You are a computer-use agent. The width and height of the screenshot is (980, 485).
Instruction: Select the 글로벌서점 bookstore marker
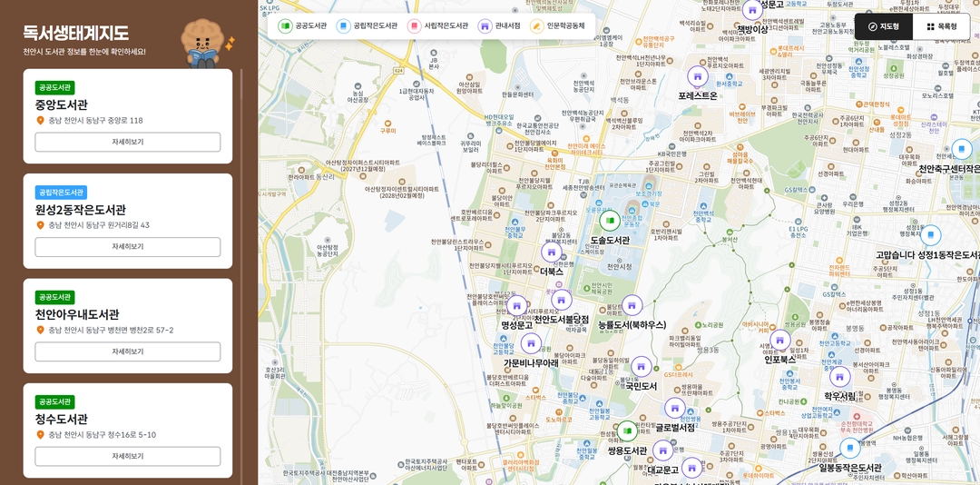[x=674, y=408]
